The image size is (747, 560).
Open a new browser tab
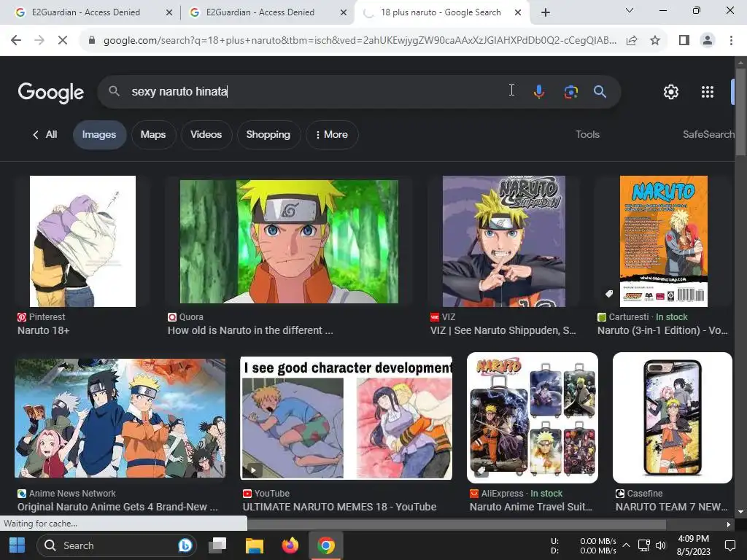click(x=546, y=12)
